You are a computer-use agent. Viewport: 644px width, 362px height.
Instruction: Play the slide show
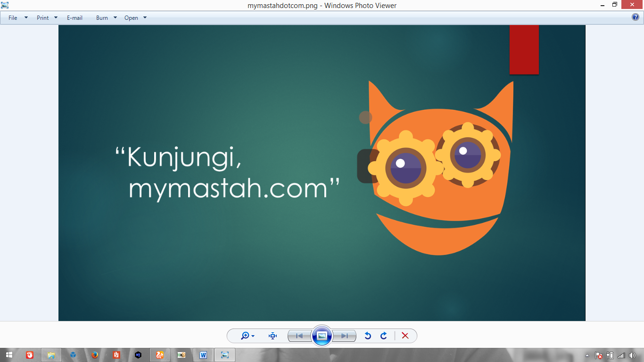pos(322,336)
